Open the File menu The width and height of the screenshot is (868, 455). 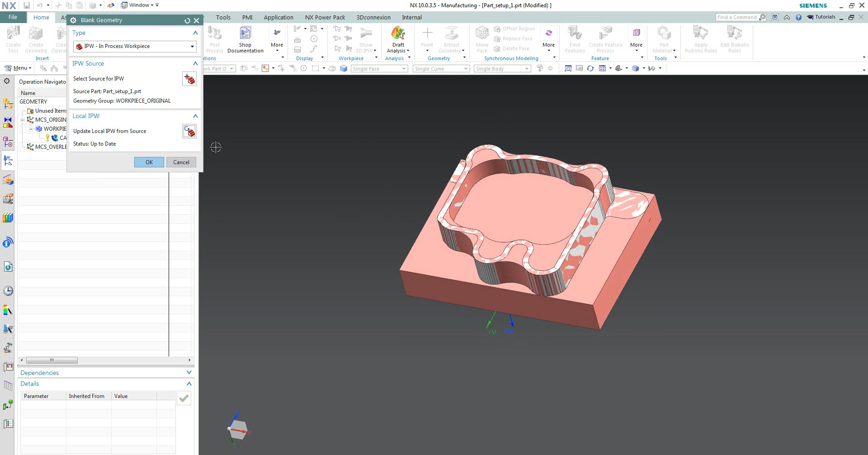13,17
